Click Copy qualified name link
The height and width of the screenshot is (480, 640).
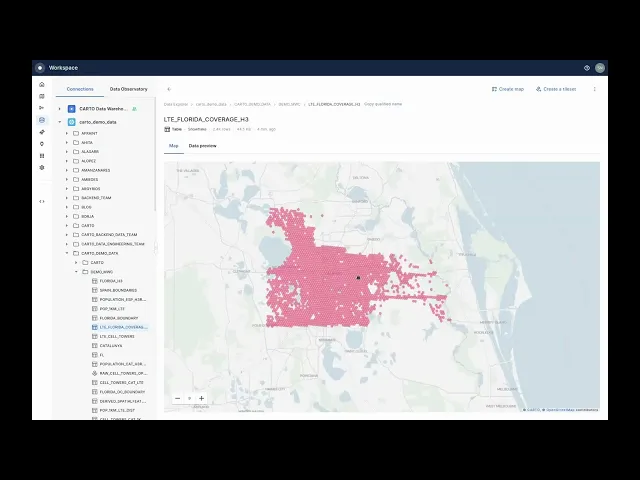coord(383,104)
